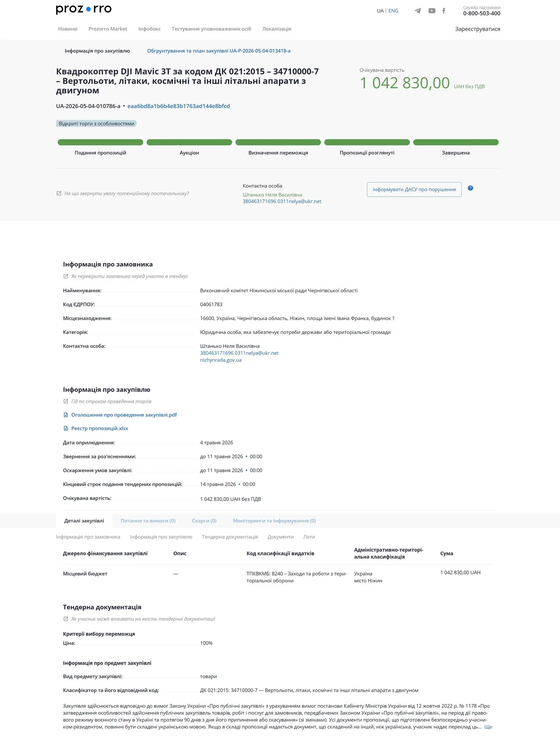
Task: Click Завершена progress stage bar
Action: [x=456, y=142]
